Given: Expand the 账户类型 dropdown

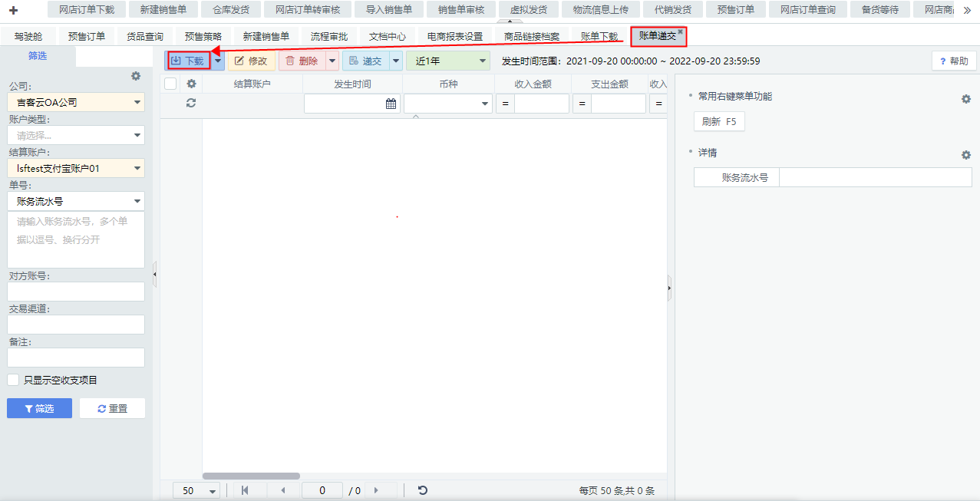Looking at the screenshot, I should pyautogui.click(x=75, y=135).
